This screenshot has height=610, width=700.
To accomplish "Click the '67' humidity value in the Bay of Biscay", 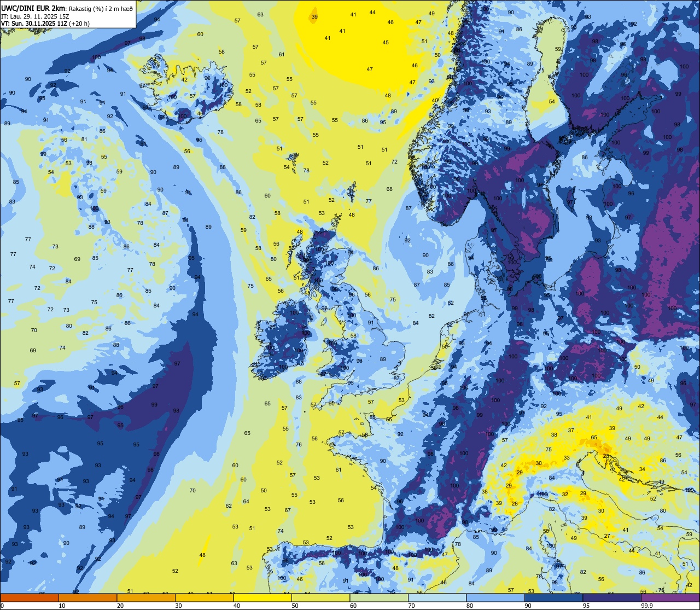I will point(288,510).
